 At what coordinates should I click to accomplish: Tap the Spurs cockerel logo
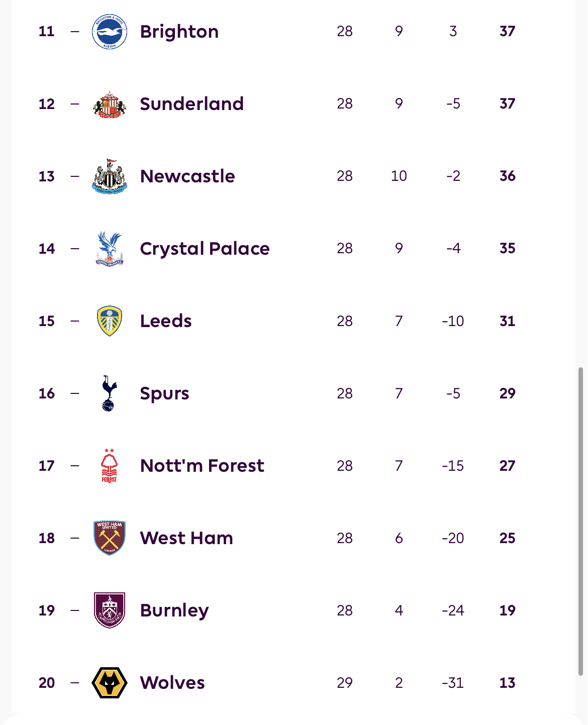point(110,393)
